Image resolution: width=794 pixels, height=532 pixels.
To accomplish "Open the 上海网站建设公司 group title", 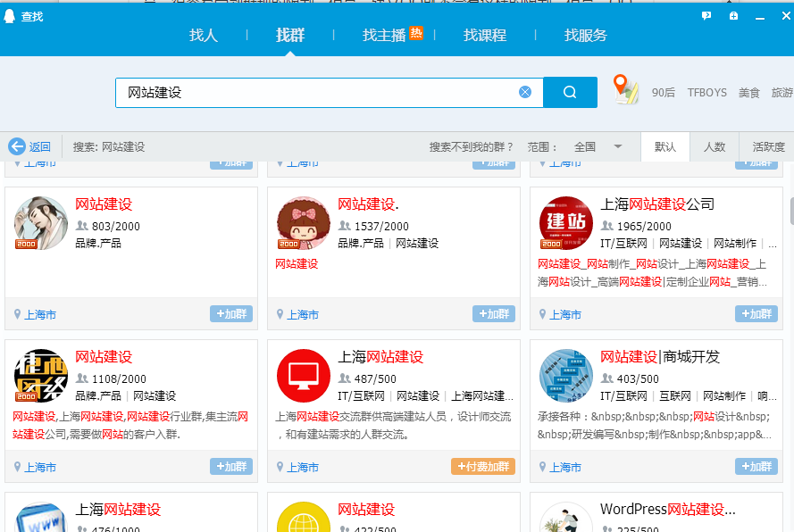I will click(657, 204).
